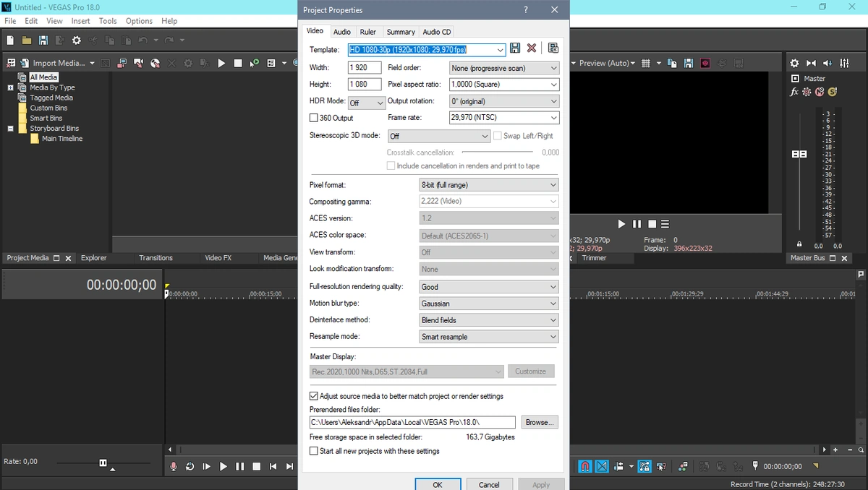Save snapshot to file icon in preview
This screenshot has width=868, height=490.
689,63
